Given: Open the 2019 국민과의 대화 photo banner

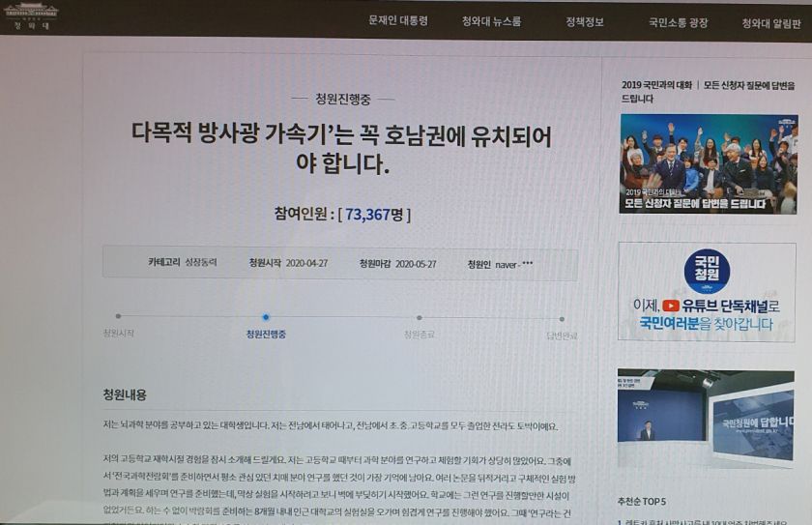Looking at the screenshot, I should [x=708, y=162].
